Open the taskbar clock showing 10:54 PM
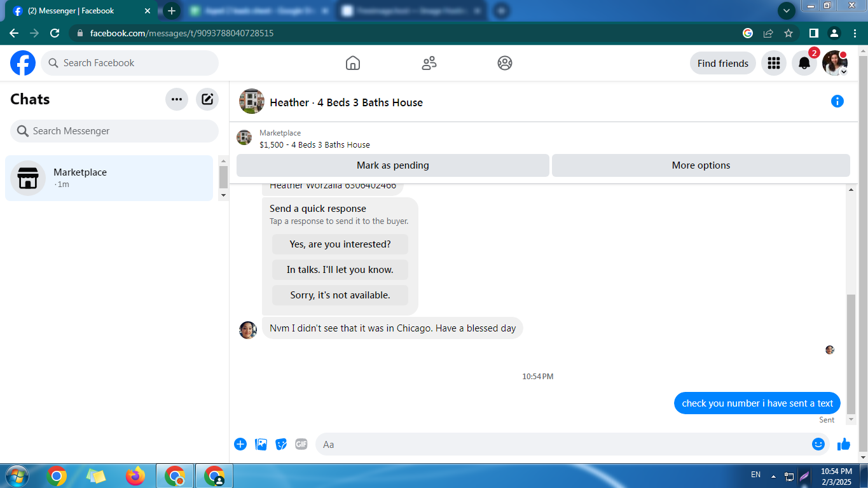Viewport: 868px width, 488px height. click(836, 477)
